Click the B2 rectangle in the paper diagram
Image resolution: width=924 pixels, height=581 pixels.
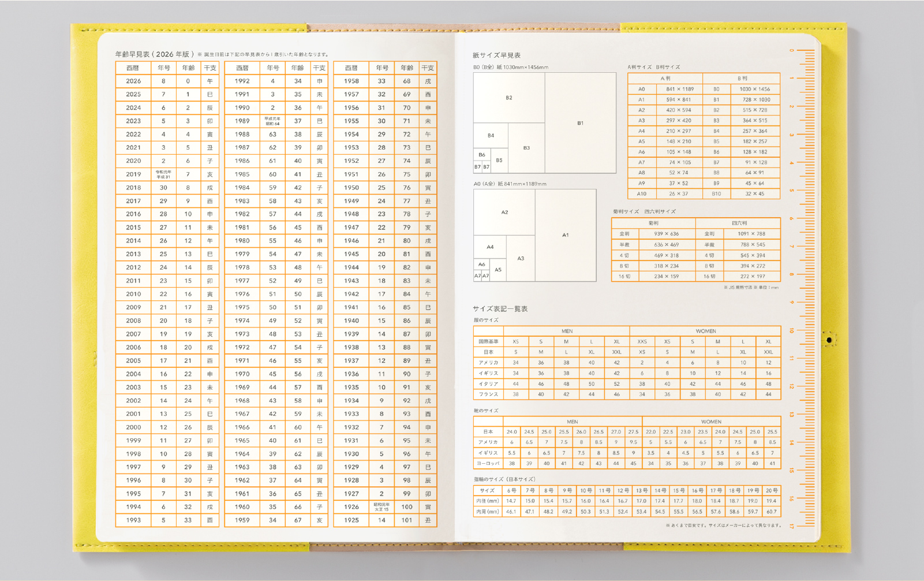click(x=508, y=98)
